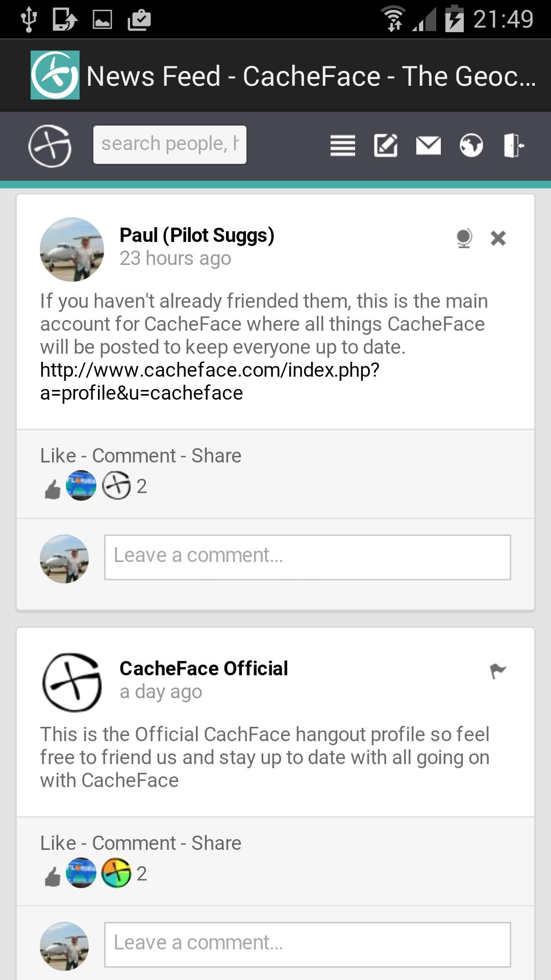
Task: Share the CacheFace Official post
Action: click(216, 843)
